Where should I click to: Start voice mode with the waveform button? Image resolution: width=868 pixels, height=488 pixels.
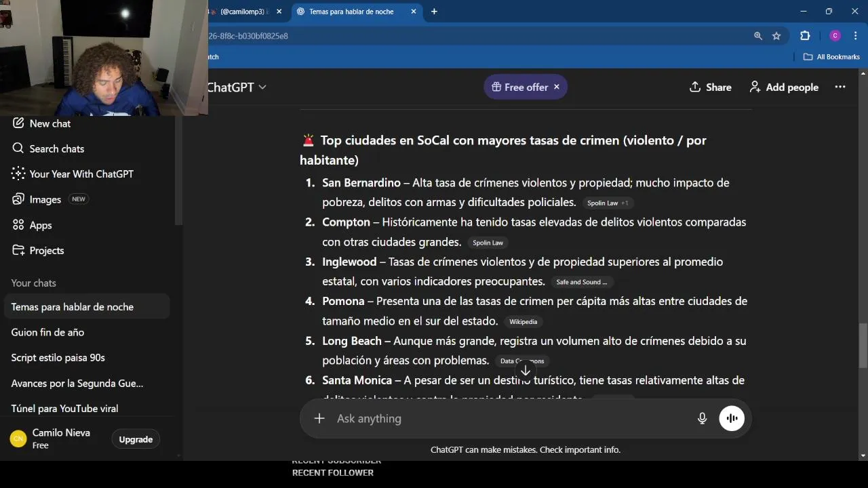pos(732,418)
